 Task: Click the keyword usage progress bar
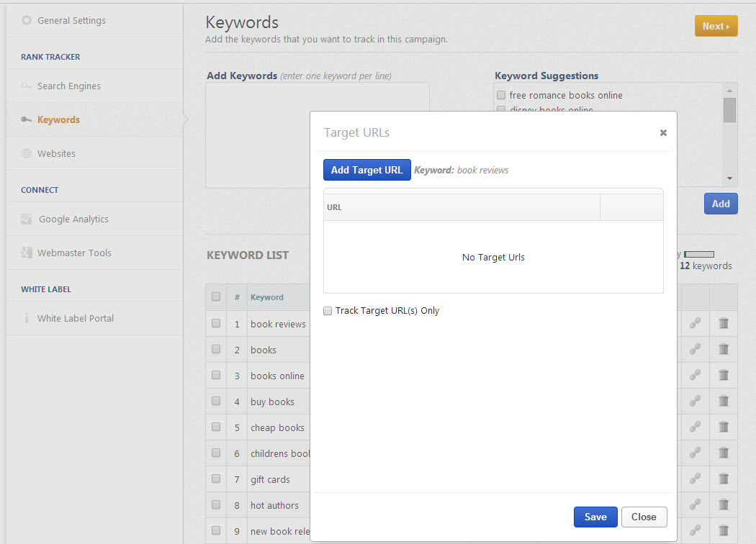tap(699, 254)
